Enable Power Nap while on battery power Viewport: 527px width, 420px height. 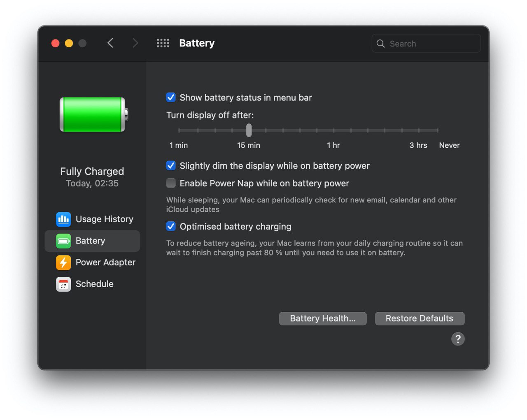pos(171,183)
